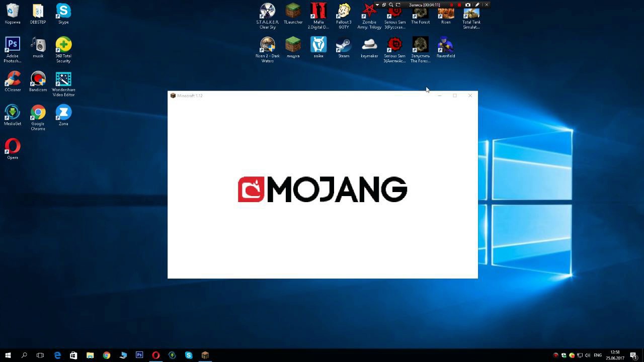Open the Opera desktop shortcut
Viewport: 644px width, 362px height.
tap(13, 149)
